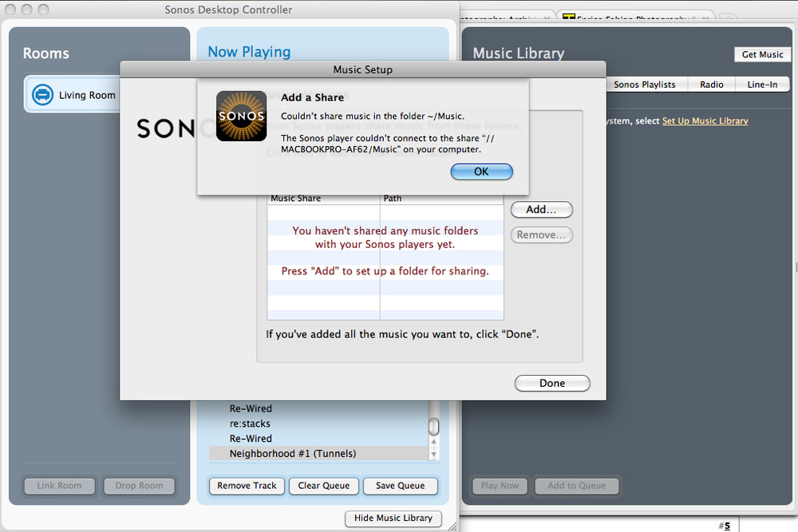
Task: Click the queue scrollbar thumb
Action: point(433,427)
